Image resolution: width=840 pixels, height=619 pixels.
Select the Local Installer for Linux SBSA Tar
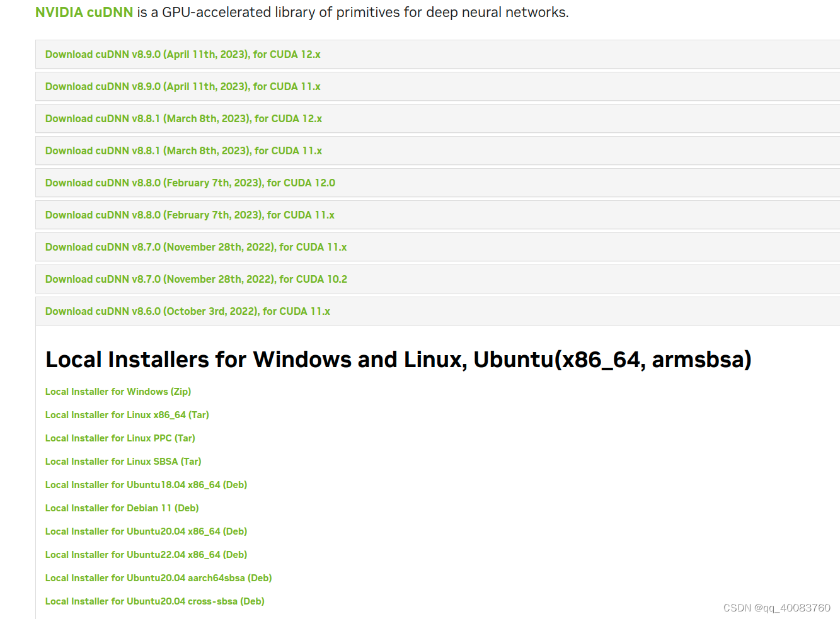(123, 461)
